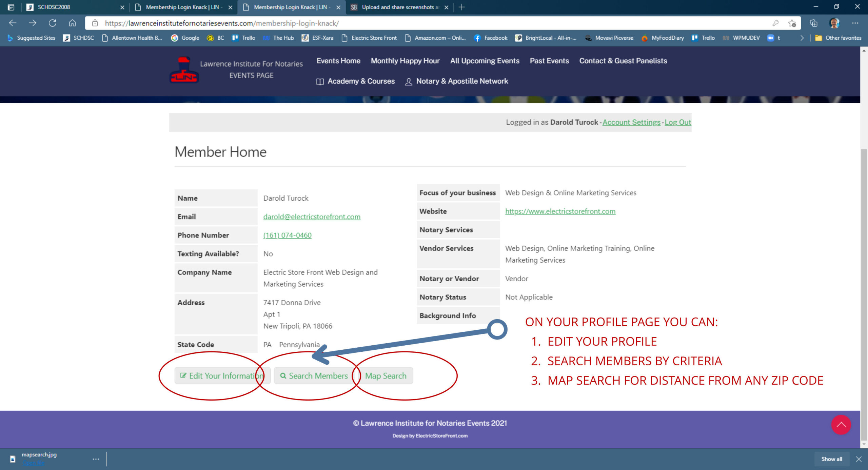The image size is (868, 470).
Task: Click the browser address bar URL
Action: click(x=222, y=23)
